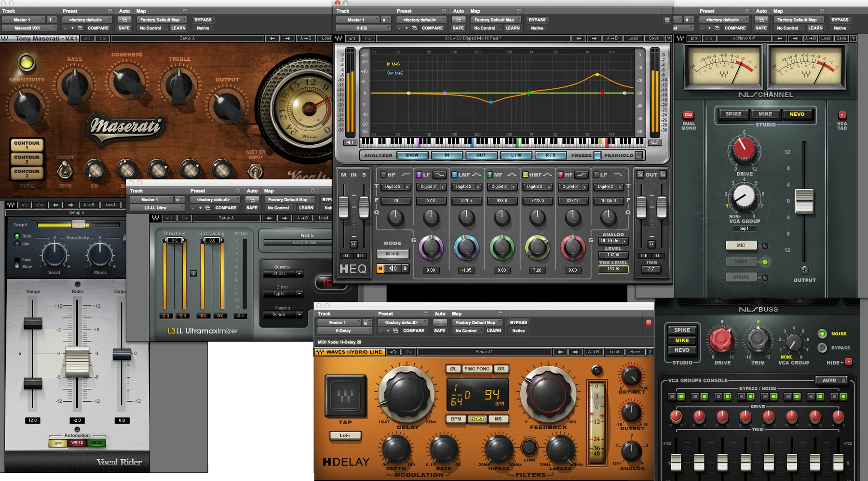This screenshot has width=868, height=481.
Task: Open H-EQ help question mark
Action: click(668, 38)
